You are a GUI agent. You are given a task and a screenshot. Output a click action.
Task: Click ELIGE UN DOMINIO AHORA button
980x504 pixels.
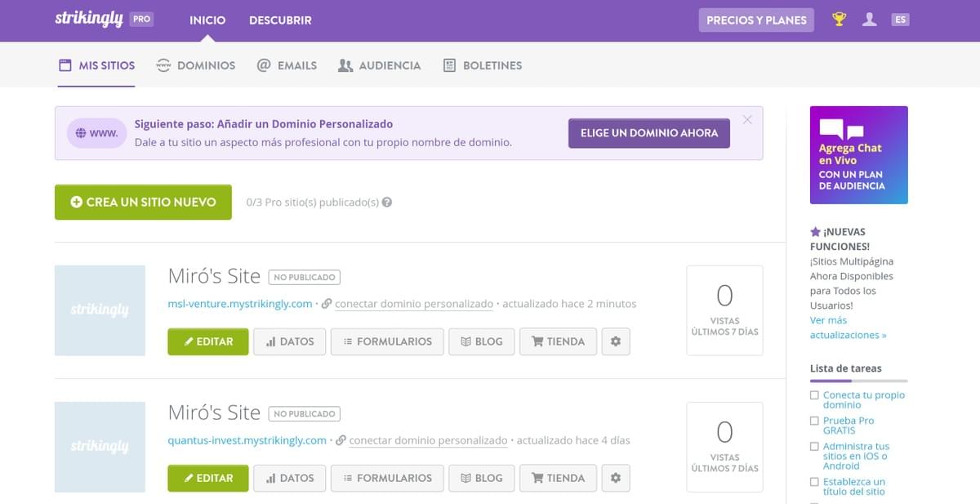pyautogui.click(x=649, y=132)
